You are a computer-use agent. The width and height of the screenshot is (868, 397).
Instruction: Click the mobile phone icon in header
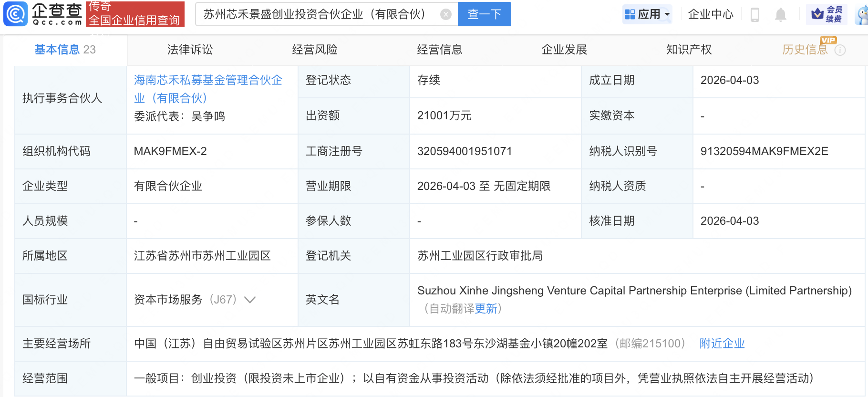(754, 15)
